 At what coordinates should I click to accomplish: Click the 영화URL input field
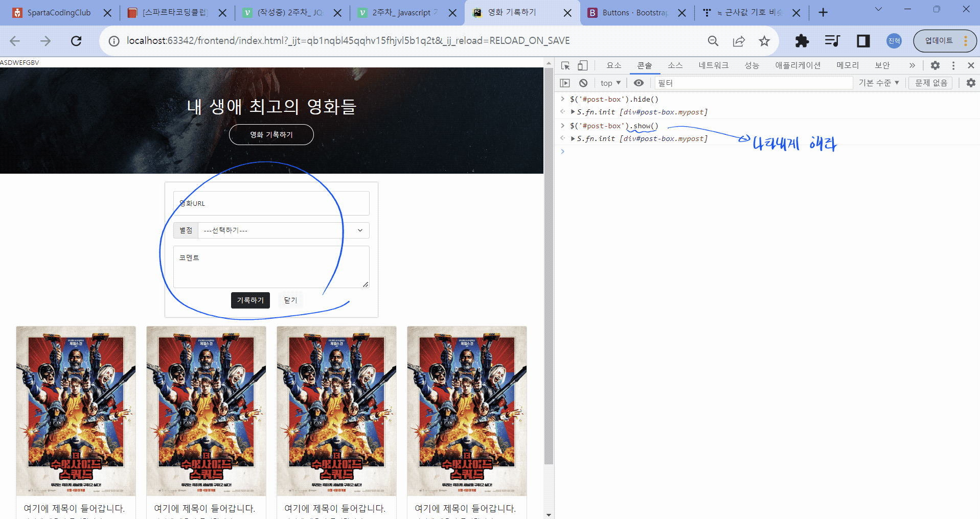(x=271, y=203)
